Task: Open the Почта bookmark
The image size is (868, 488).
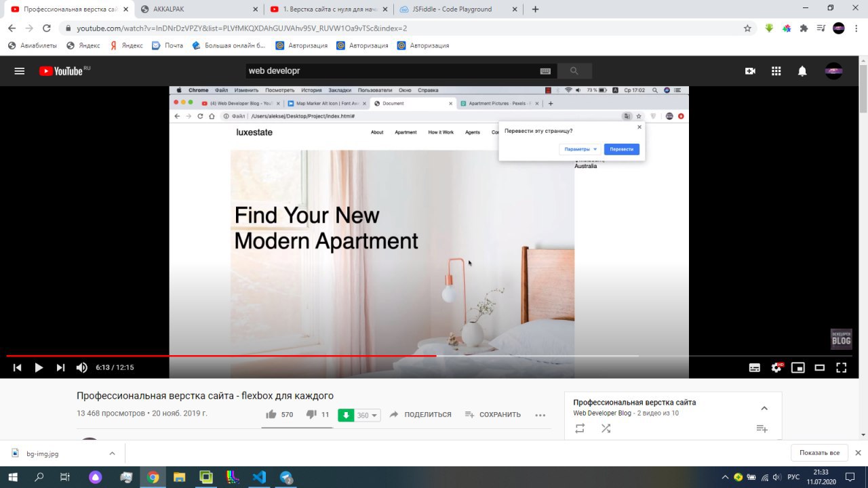Action: (167, 45)
